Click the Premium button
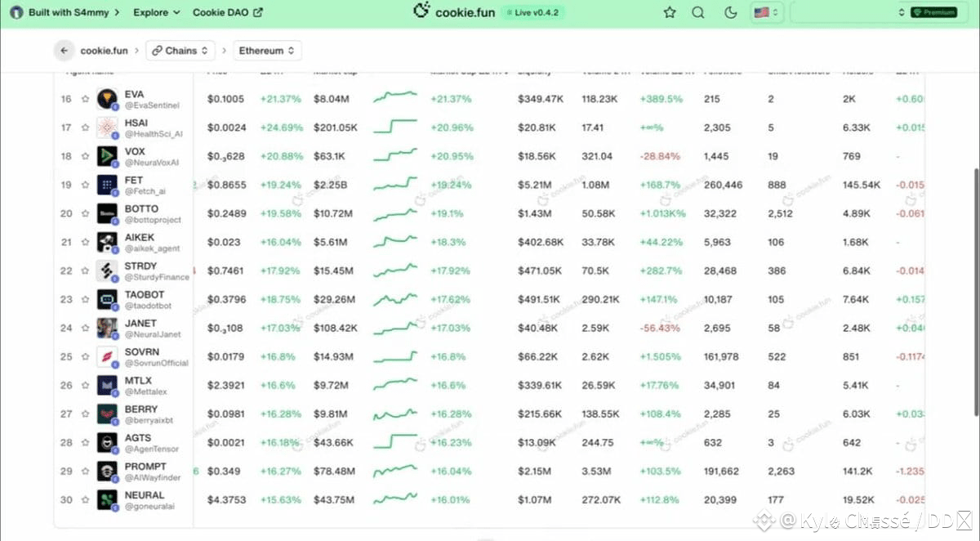Image resolution: width=980 pixels, height=541 pixels. tap(933, 12)
